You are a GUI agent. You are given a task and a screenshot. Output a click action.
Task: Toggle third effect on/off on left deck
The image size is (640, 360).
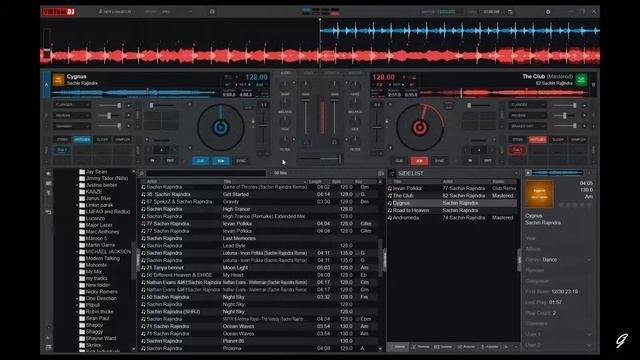129,126
